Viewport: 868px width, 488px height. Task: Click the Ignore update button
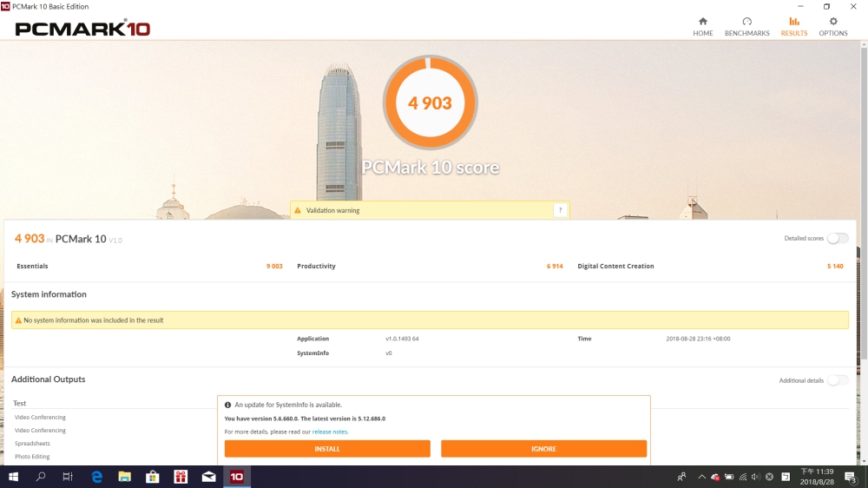point(543,449)
